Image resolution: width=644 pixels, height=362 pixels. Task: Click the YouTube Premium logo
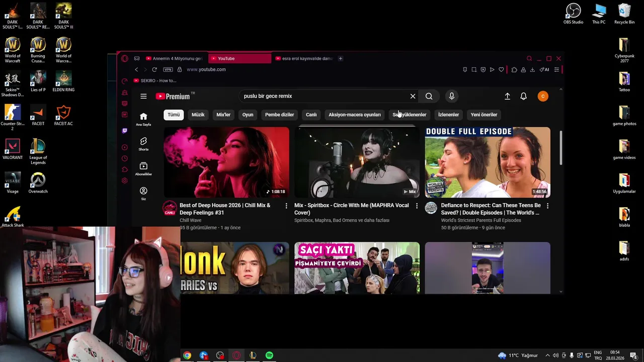click(x=172, y=96)
